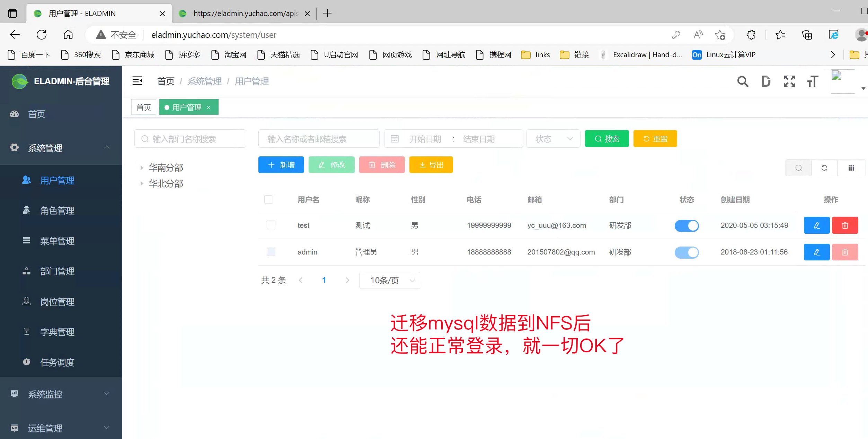Toggle status switch for test user
This screenshot has height=439, width=868.
click(x=687, y=226)
